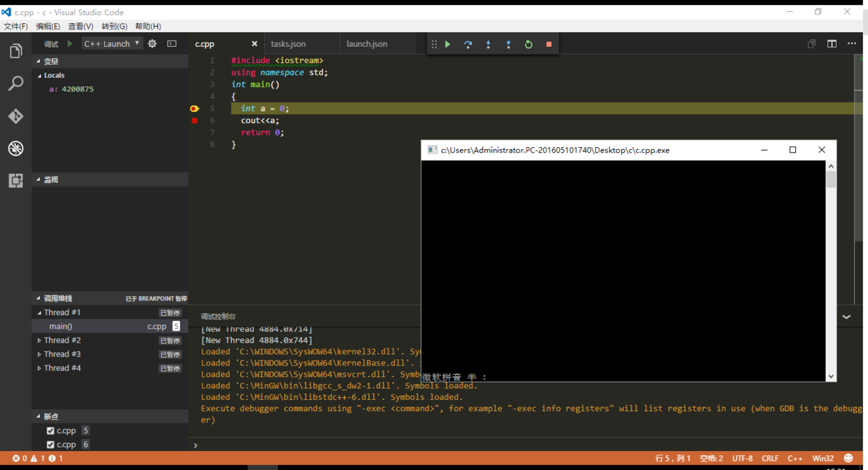Open the Extensions view icon
The height and width of the screenshot is (470, 868).
pos(15,180)
